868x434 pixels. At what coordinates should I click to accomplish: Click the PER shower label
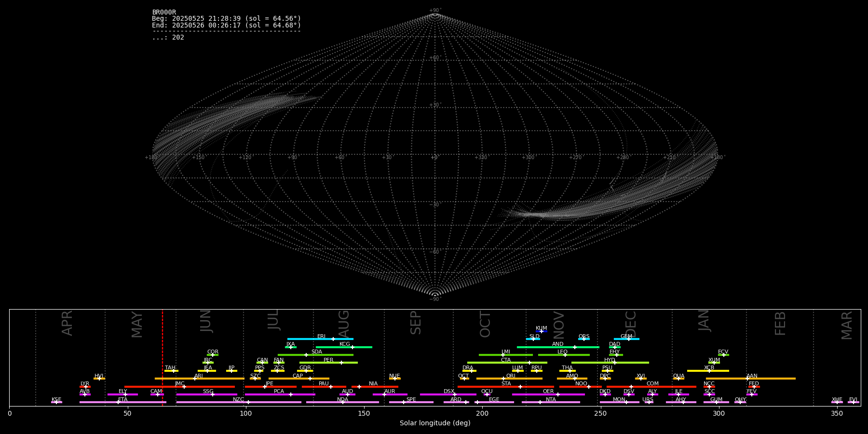click(328, 360)
